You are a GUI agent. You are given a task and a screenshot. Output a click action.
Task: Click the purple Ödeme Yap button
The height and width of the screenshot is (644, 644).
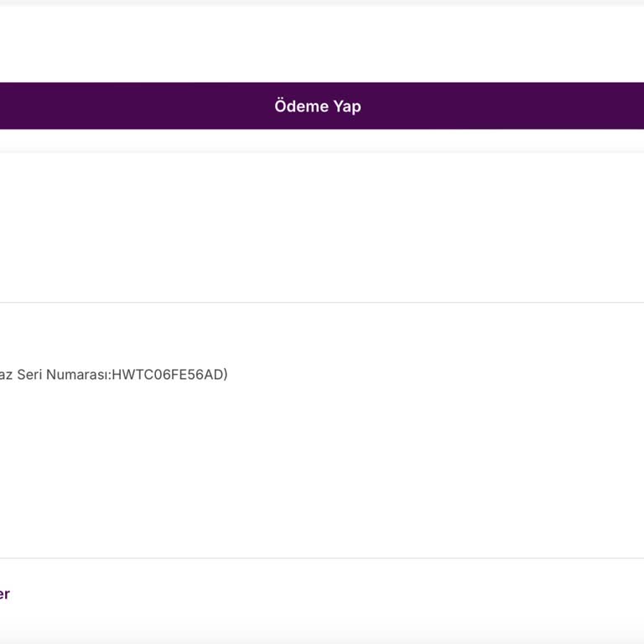click(322, 106)
